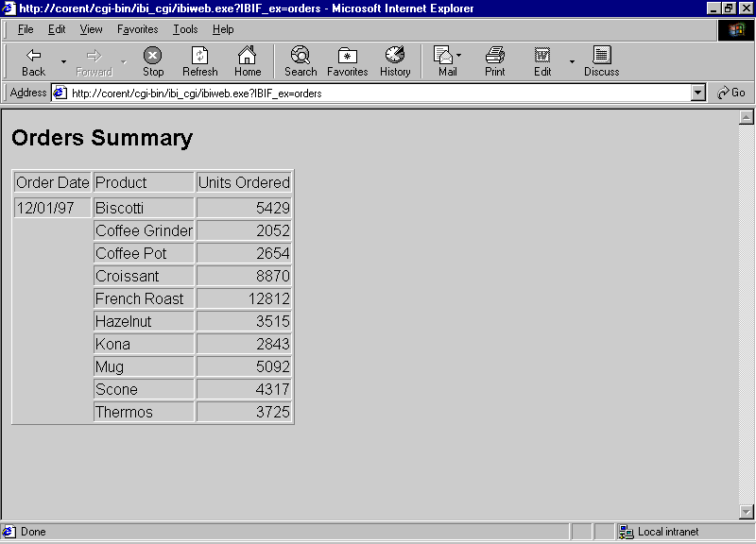The image size is (756, 544).
Task: Click the status bar IE page icon
Action: click(9, 532)
